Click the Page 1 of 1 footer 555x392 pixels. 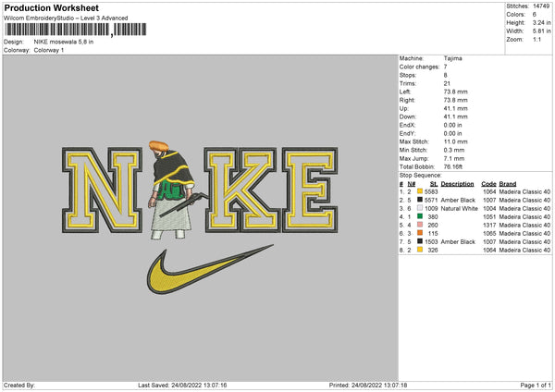tap(536, 385)
